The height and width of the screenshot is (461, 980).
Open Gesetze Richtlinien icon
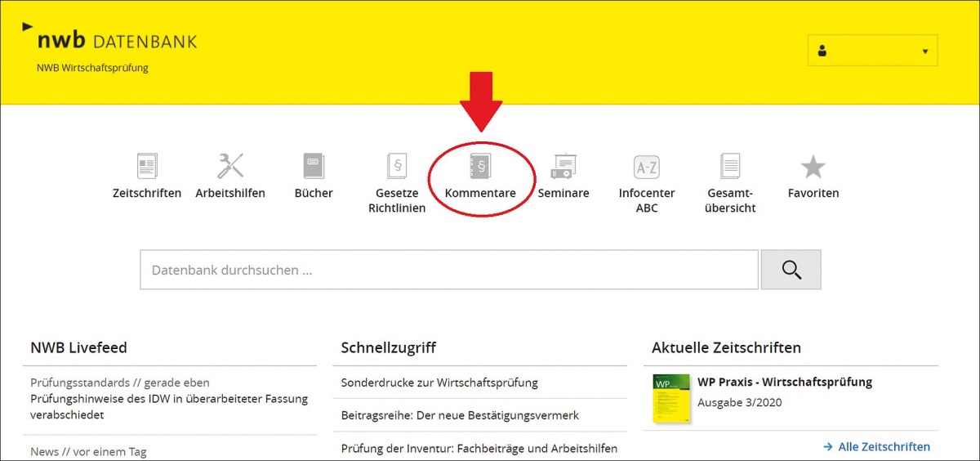point(397,167)
